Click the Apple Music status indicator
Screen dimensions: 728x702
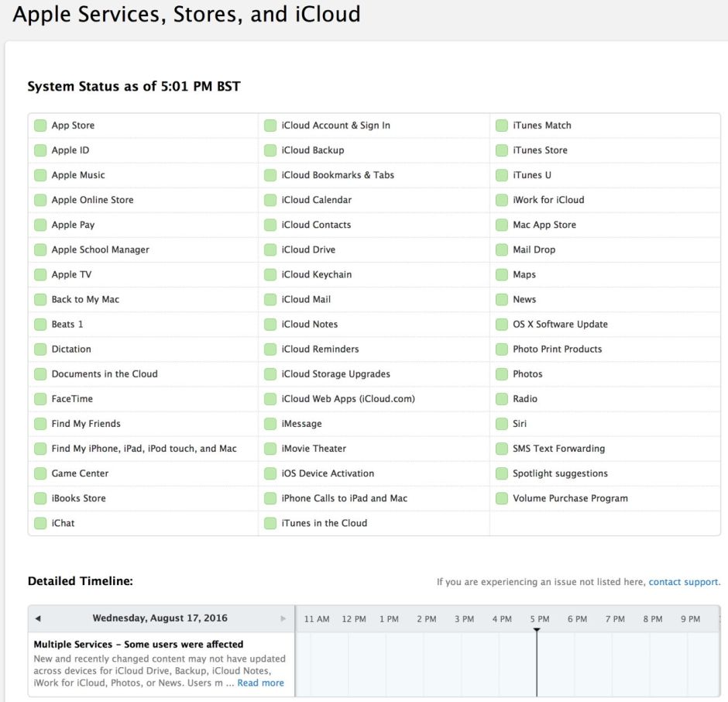click(39, 174)
